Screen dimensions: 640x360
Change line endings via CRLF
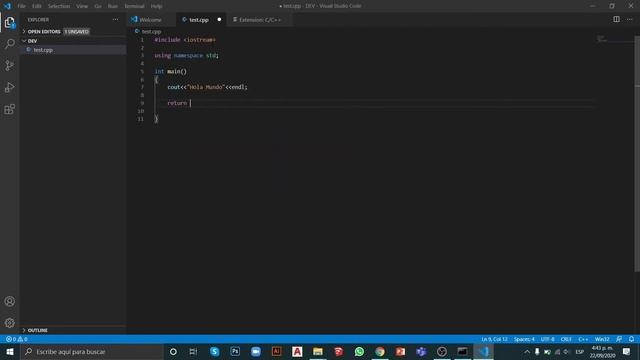[566, 339]
